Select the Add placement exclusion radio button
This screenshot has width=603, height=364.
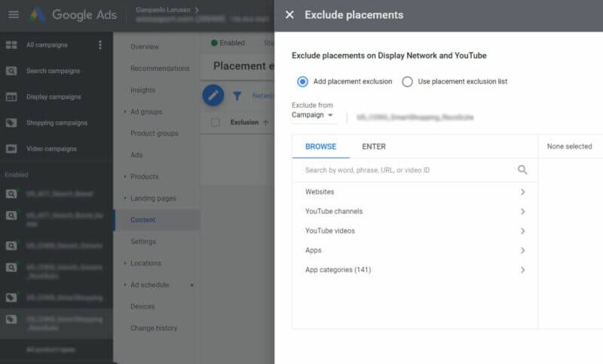coord(303,81)
